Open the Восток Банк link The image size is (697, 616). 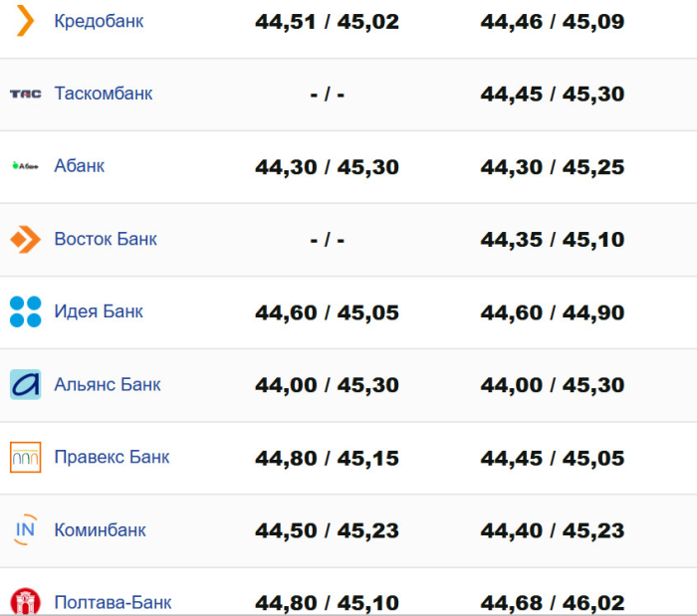click(106, 239)
